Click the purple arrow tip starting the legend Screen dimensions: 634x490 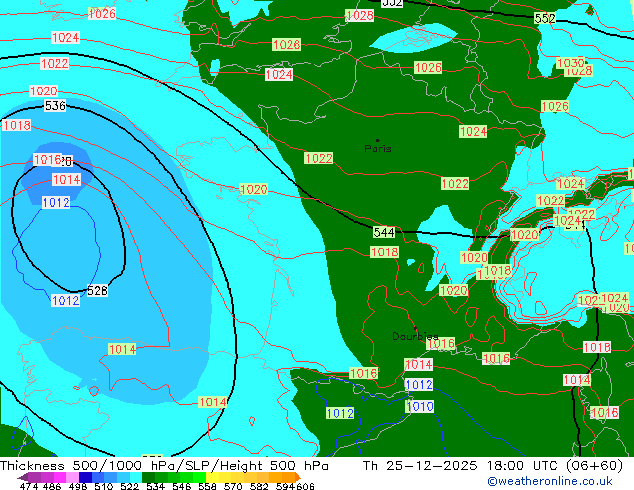pyautogui.click(x=22, y=477)
